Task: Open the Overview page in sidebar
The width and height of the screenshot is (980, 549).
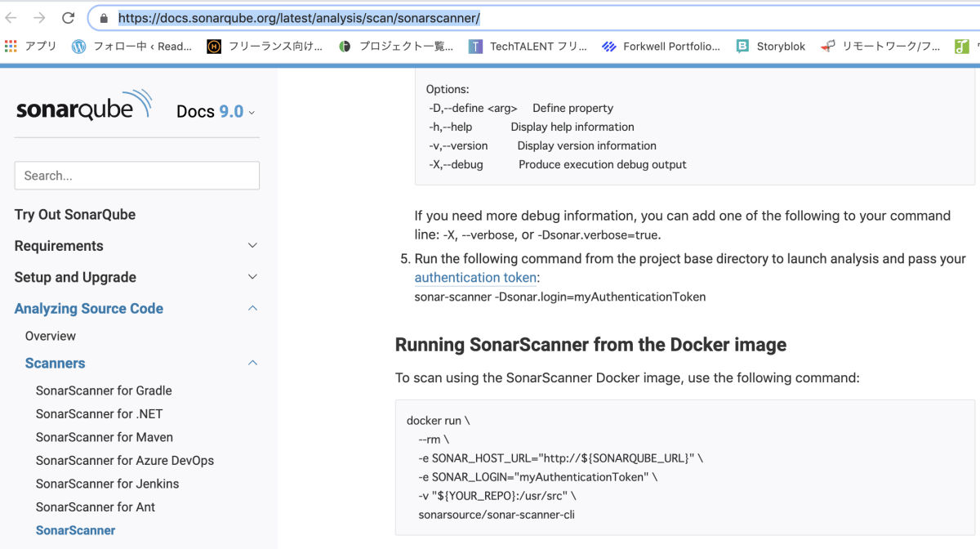Action: (x=51, y=336)
